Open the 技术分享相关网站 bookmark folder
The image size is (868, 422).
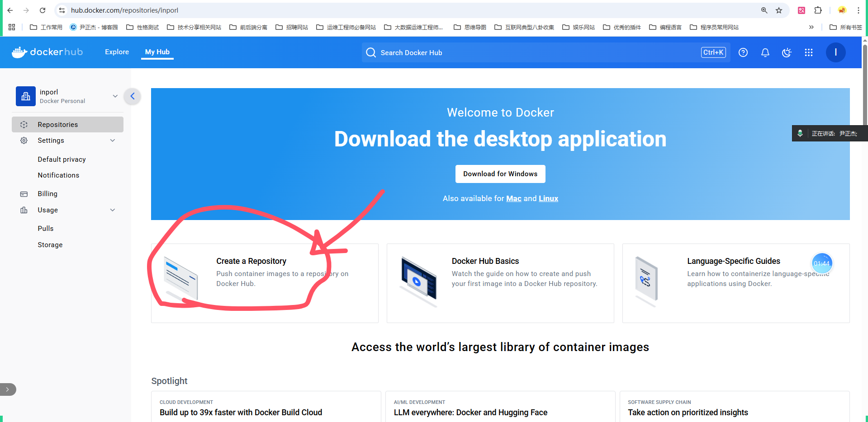194,27
